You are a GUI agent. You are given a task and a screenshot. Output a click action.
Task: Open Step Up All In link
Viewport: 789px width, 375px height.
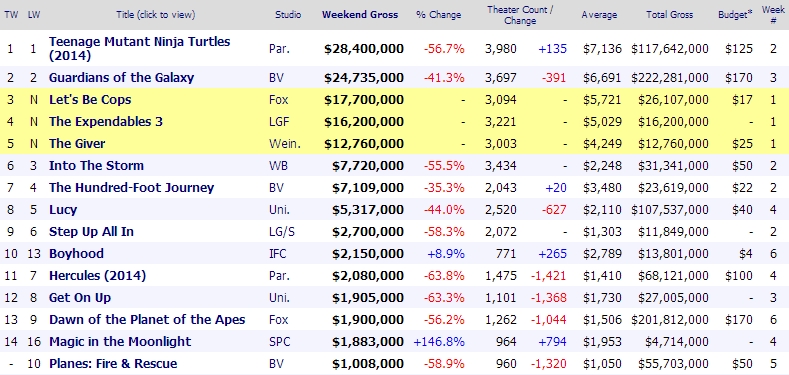click(x=91, y=232)
